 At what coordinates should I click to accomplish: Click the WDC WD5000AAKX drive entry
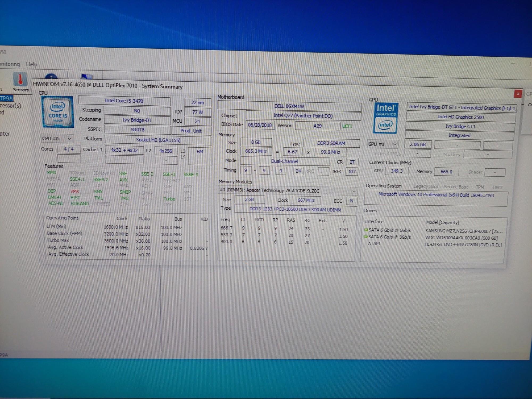461,238
